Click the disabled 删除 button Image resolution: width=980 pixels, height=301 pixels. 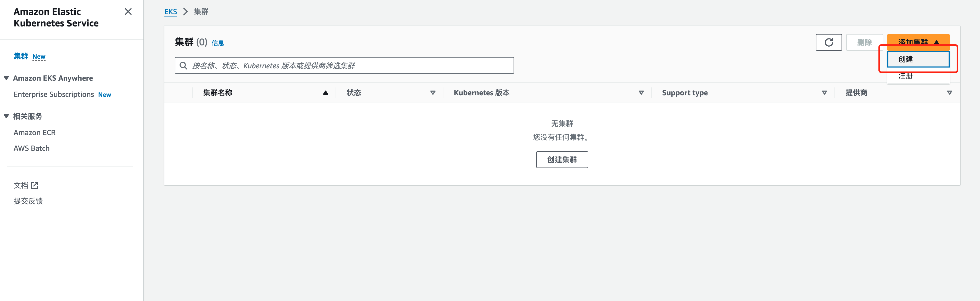[x=864, y=42]
